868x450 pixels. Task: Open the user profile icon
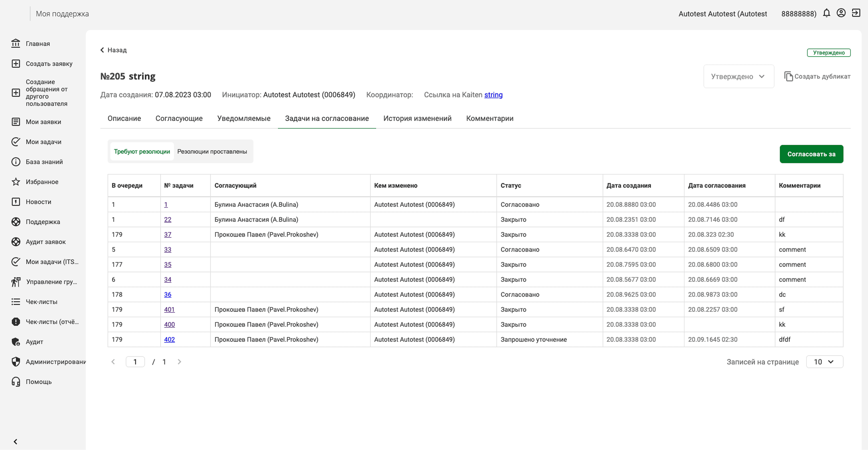click(841, 13)
